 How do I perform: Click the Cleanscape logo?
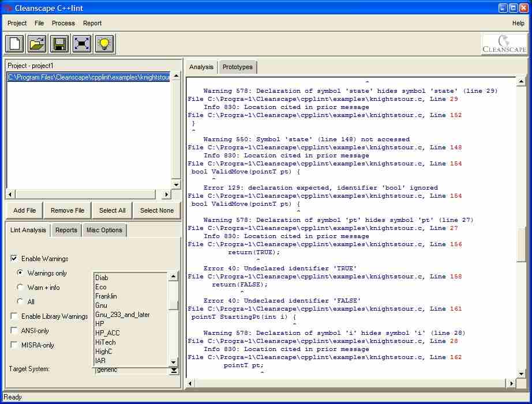pyautogui.click(x=504, y=44)
